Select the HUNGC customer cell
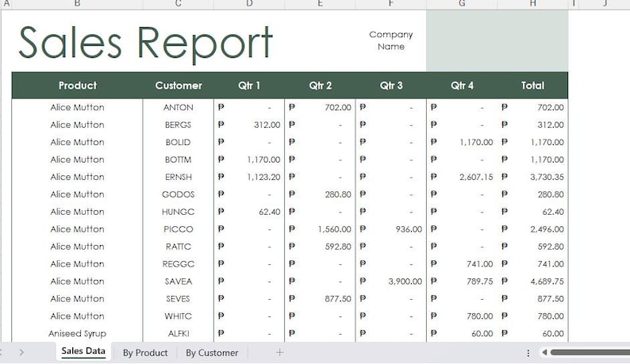 coord(178,212)
